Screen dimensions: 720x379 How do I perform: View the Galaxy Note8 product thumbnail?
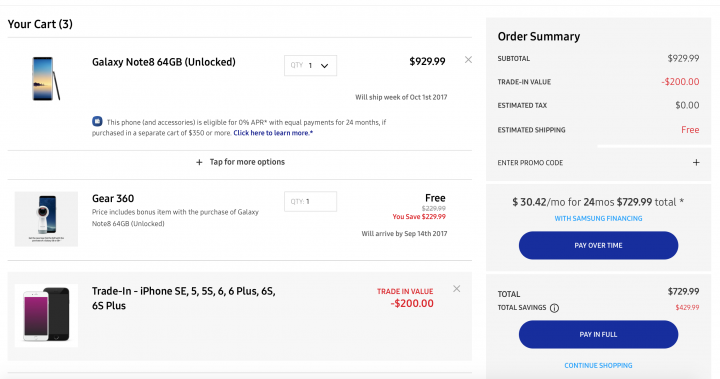point(46,79)
